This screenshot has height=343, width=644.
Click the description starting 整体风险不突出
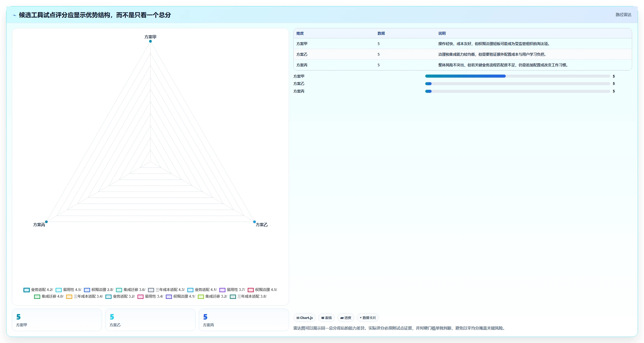(x=503, y=65)
